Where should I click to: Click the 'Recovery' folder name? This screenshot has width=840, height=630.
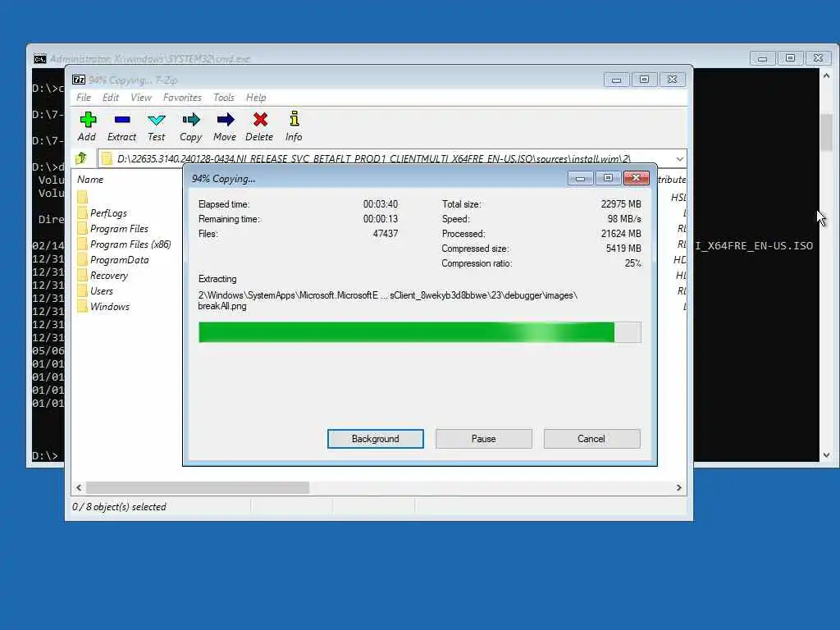[109, 276]
